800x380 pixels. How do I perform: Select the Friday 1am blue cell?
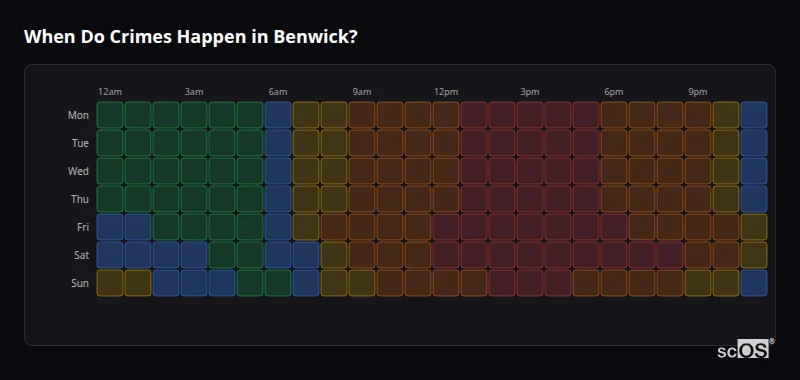click(138, 227)
